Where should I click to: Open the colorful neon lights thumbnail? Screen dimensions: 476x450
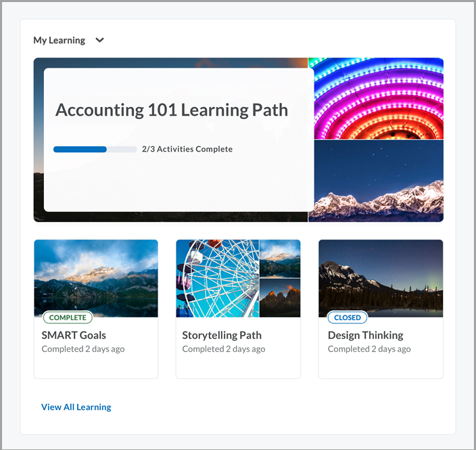pos(379,98)
